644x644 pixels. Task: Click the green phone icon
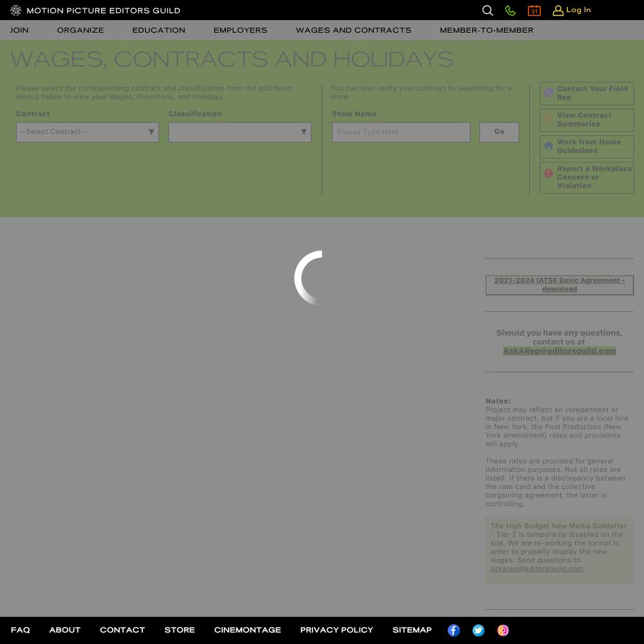pos(510,10)
